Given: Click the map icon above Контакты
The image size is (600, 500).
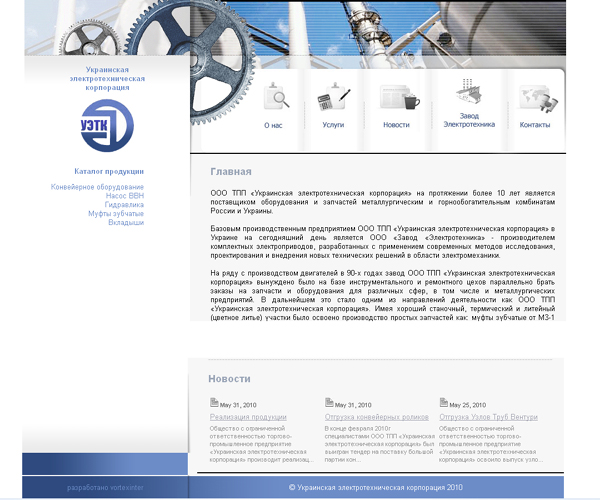Looking at the screenshot, I should click(x=535, y=97).
